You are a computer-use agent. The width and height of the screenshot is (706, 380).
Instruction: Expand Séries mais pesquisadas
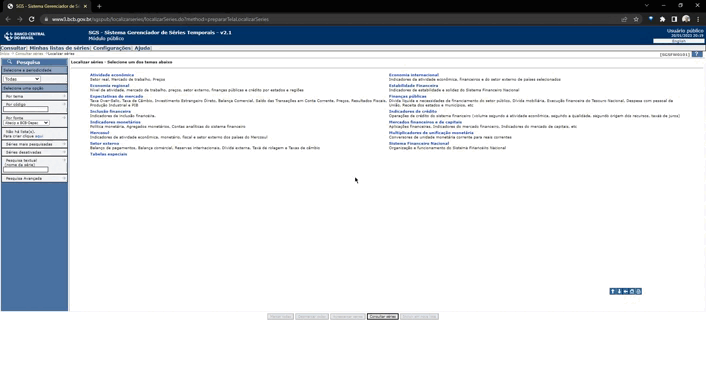click(34, 144)
